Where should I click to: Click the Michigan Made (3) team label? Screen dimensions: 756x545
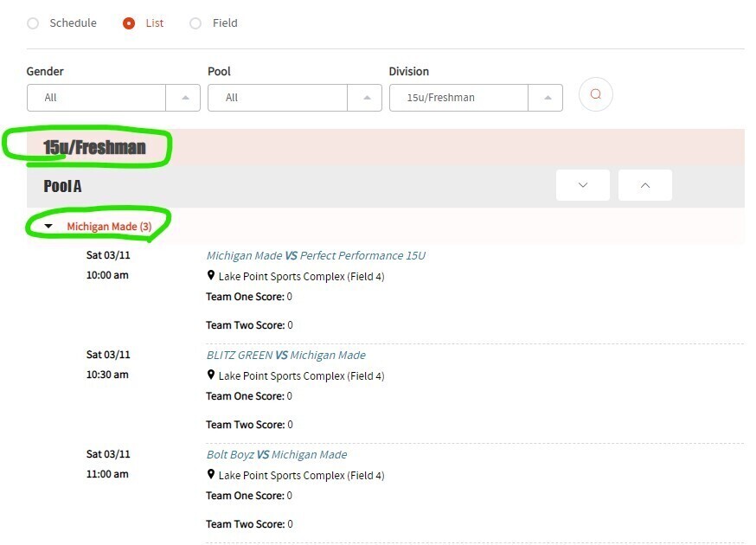(x=110, y=226)
